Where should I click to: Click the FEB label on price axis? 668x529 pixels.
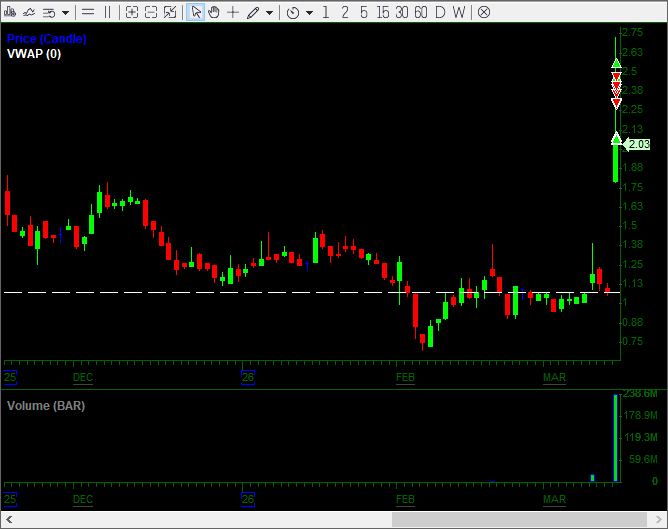(405, 378)
